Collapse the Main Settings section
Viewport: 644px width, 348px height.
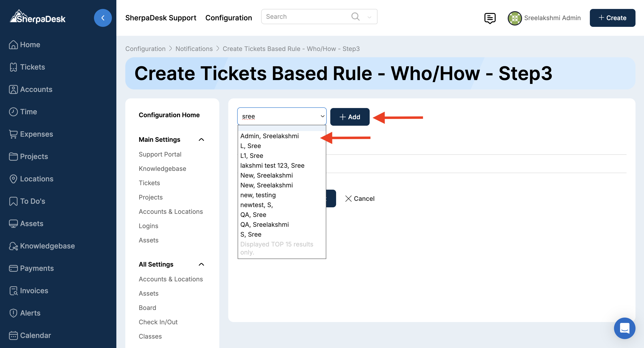[201, 139]
